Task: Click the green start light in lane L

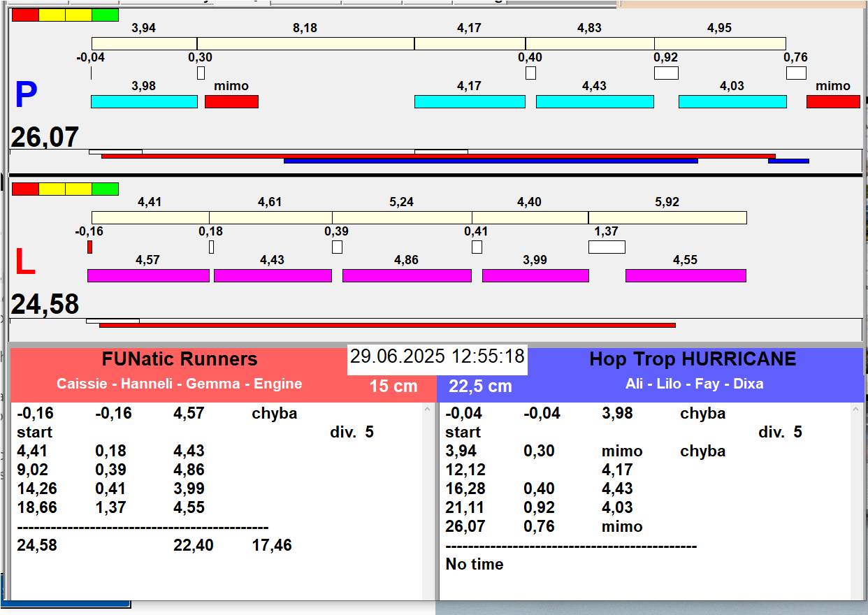Action: coord(105,189)
